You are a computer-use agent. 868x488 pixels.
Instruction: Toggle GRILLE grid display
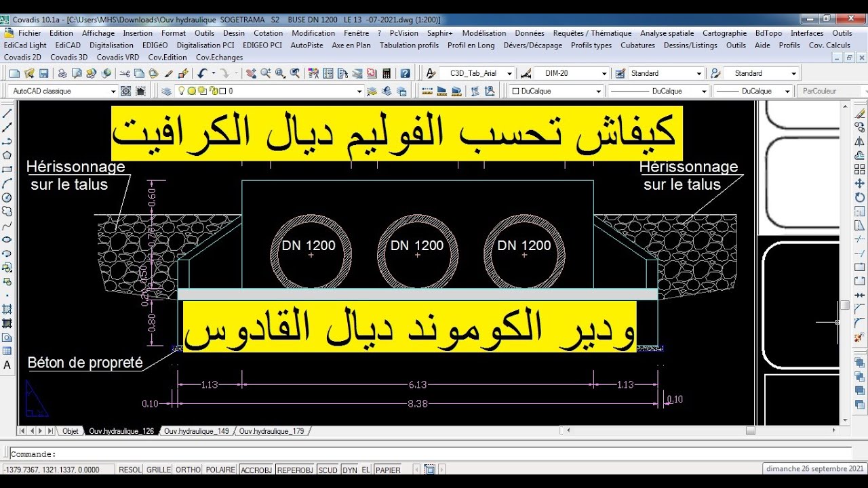point(159,470)
